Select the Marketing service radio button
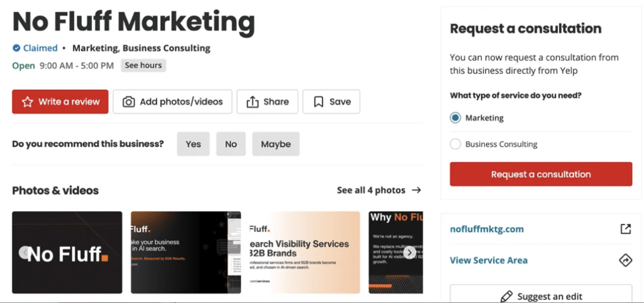Viewport: 644px width, 303px height. 455,118
